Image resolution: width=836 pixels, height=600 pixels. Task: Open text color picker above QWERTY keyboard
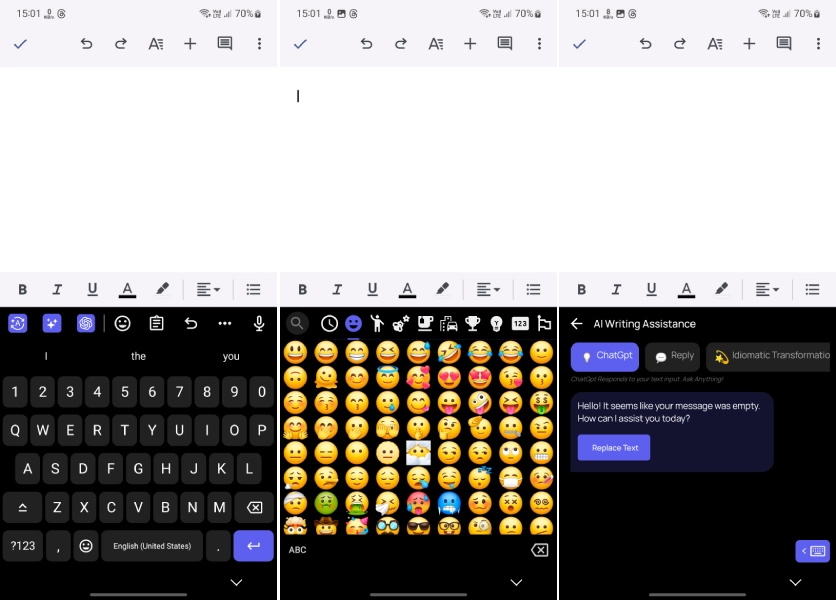[127, 289]
